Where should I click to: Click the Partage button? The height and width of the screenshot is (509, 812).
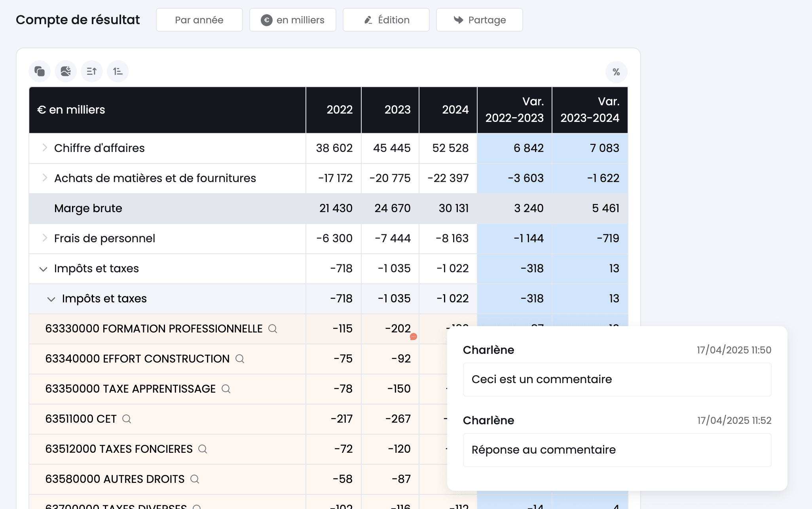coord(480,20)
